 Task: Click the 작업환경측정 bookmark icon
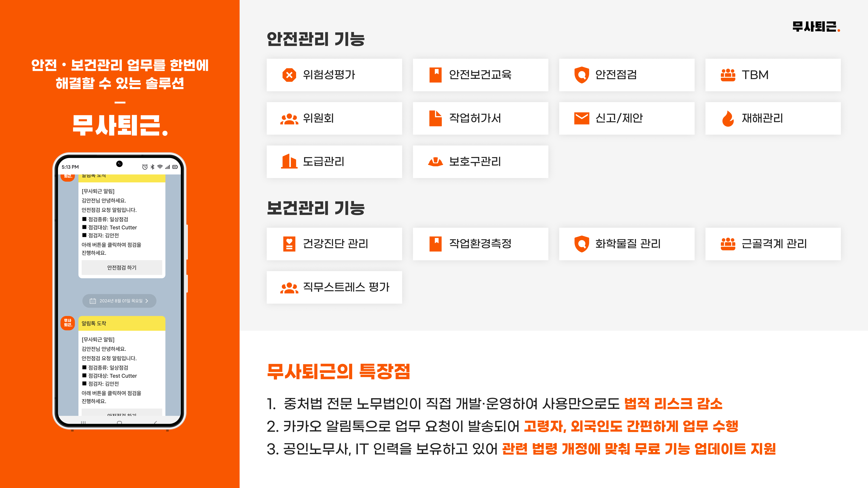(x=435, y=244)
